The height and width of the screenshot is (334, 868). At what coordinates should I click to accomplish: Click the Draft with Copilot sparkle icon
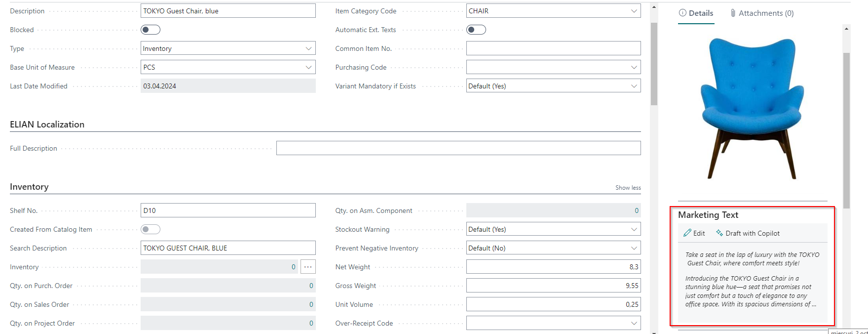719,233
